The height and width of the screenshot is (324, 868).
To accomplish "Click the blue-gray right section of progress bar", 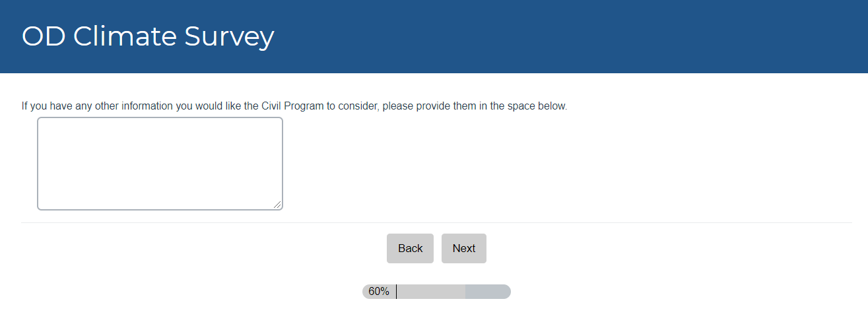I will (487, 292).
